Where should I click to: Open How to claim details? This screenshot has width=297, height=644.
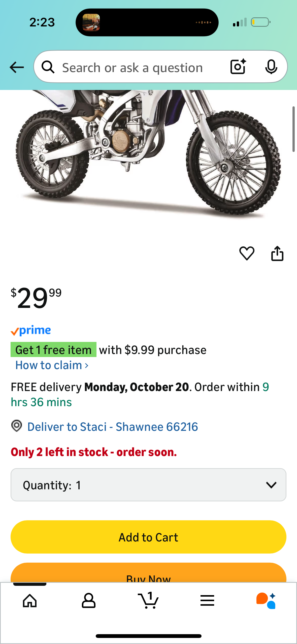click(x=52, y=365)
